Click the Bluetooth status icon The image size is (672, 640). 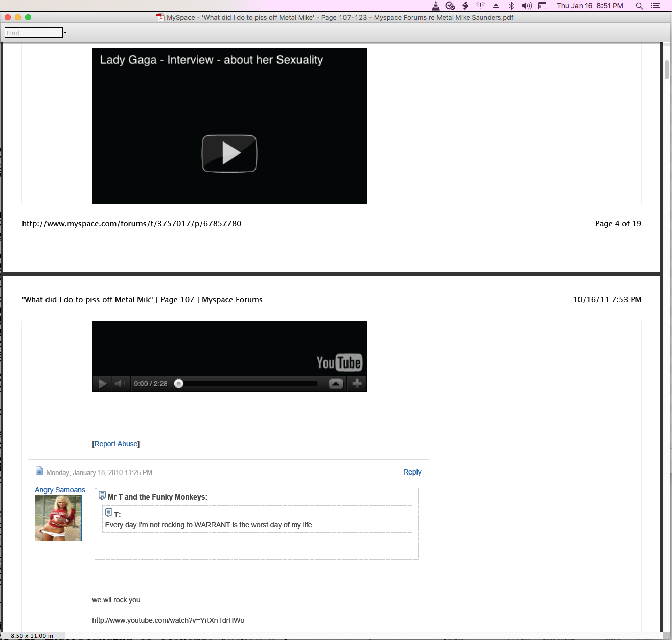click(x=511, y=6)
